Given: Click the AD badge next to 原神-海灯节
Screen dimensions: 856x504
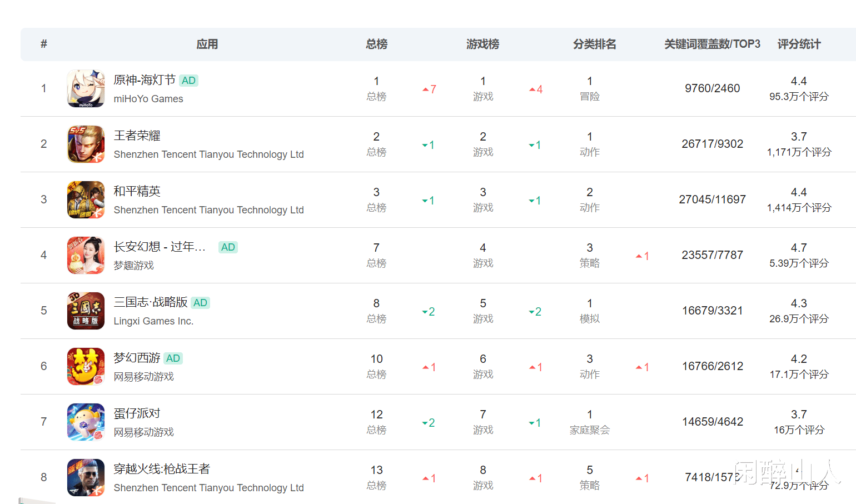Looking at the screenshot, I should [x=188, y=81].
